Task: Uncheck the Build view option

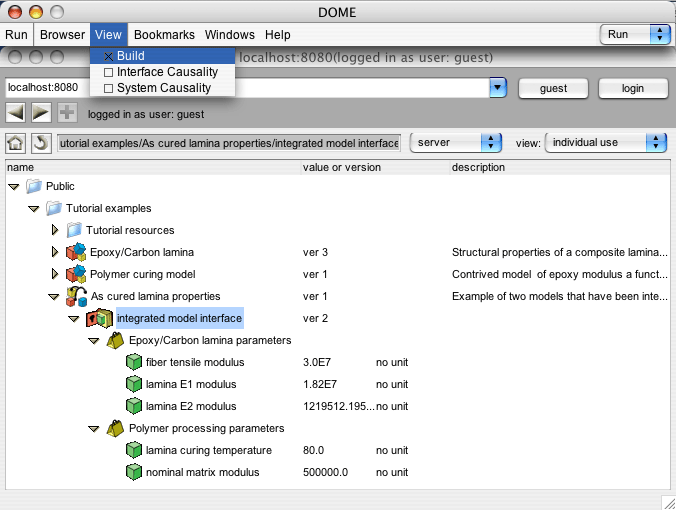Action: (109, 56)
